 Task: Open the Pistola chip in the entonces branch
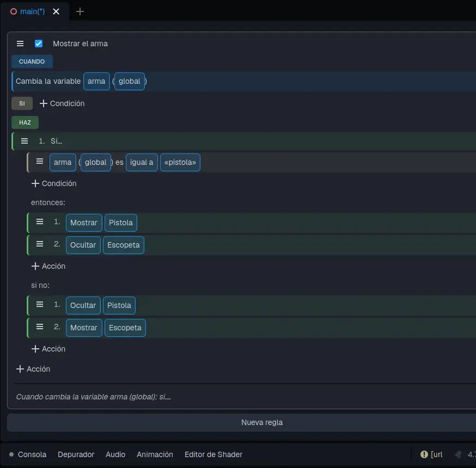[121, 223]
